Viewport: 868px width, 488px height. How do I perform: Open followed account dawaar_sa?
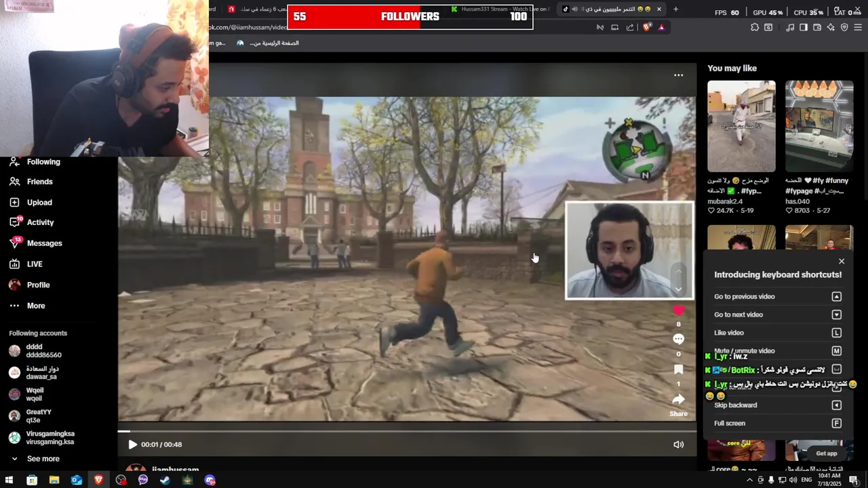[34, 373]
